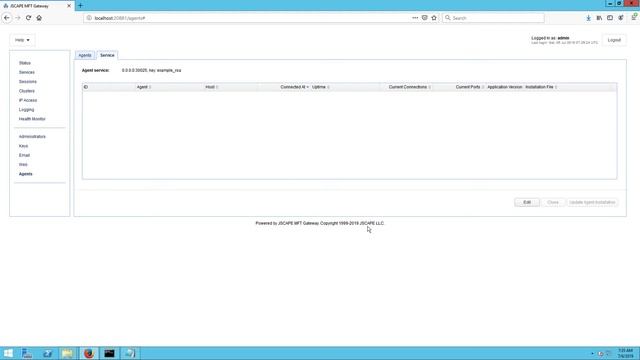The height and width of the screenshot is (360, 640).
Task: Open Health Monitor in the sidebar
Action: coord(32,119)
